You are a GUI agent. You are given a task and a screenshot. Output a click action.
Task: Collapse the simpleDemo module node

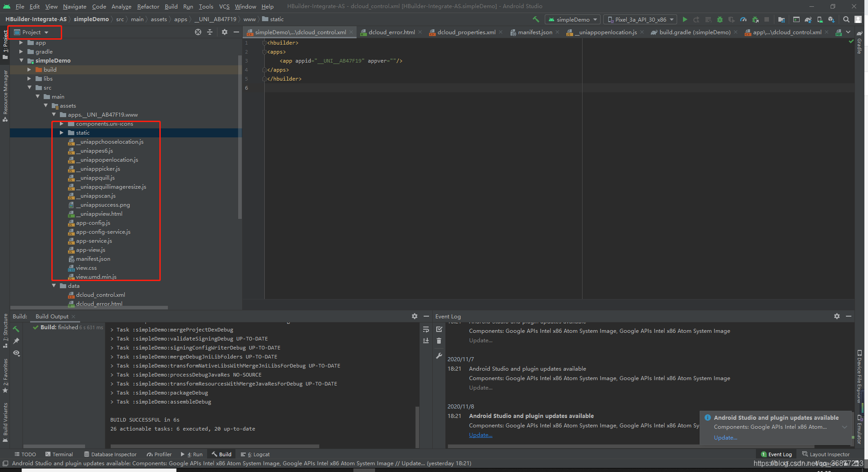[x=21, y=60]
